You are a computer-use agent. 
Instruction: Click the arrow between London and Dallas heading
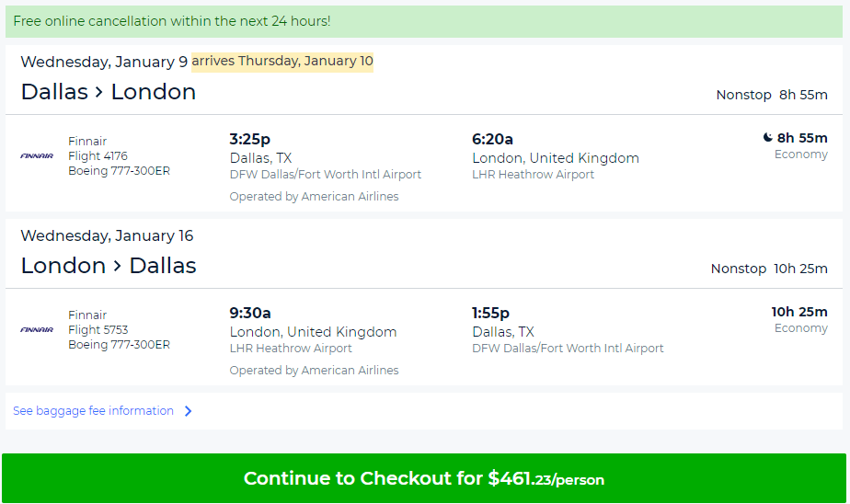(x=117, y=267)
